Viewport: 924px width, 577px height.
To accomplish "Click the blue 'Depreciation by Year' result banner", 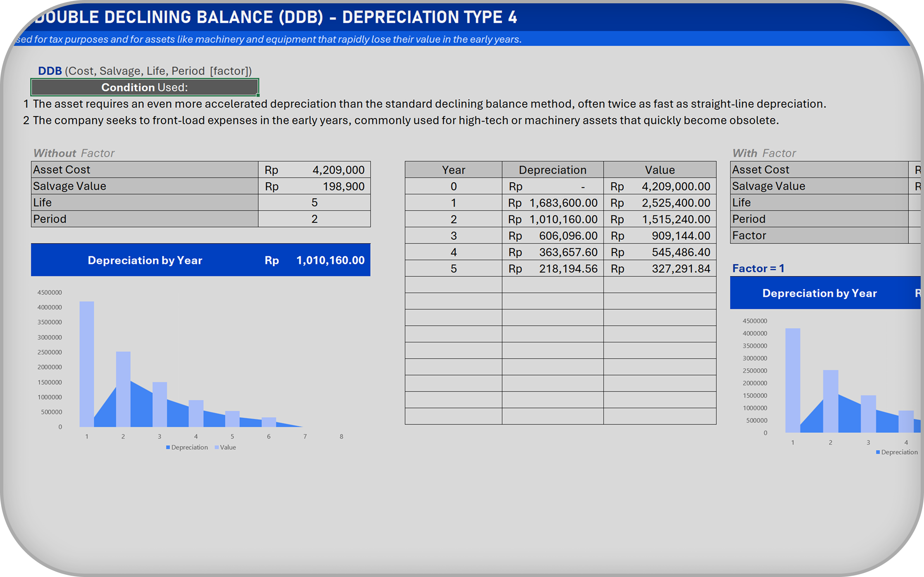I will point(200,260).
